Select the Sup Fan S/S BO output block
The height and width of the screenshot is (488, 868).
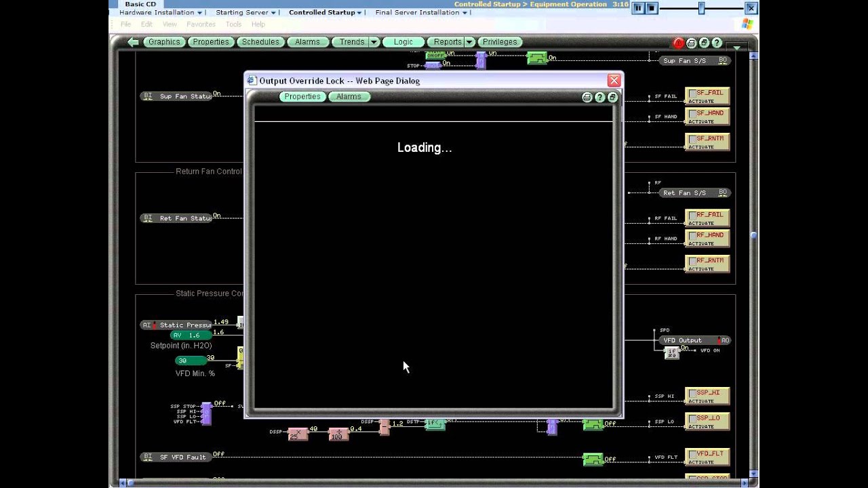[x=694, y=60]
